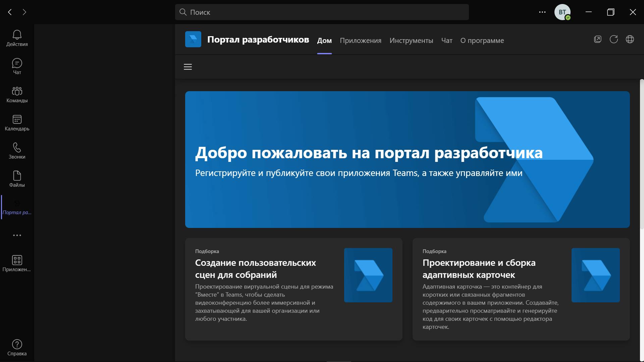Select Портал ра... sidebar app
644x362 pixels.
17,207
